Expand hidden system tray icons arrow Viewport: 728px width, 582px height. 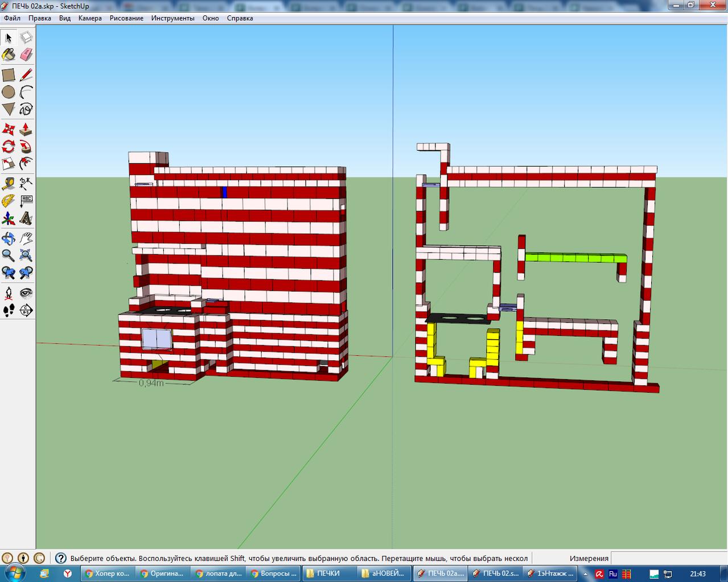585,574
